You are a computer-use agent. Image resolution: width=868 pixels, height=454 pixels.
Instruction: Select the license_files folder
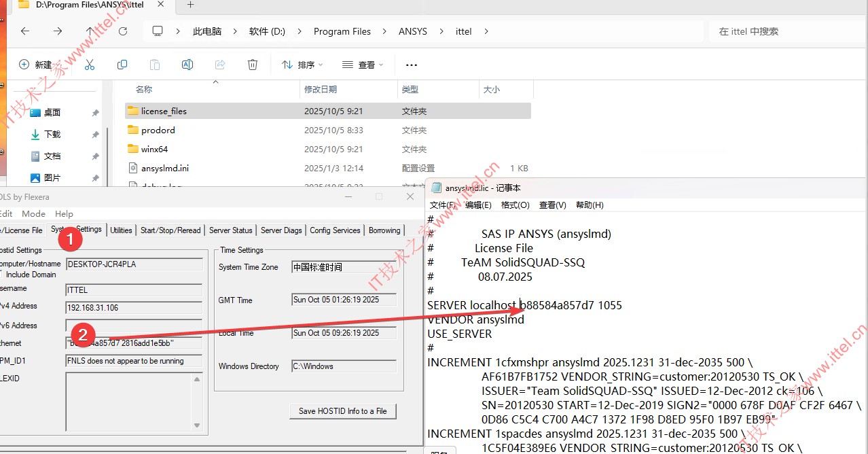pyautogui.click(x=164, y=111)
